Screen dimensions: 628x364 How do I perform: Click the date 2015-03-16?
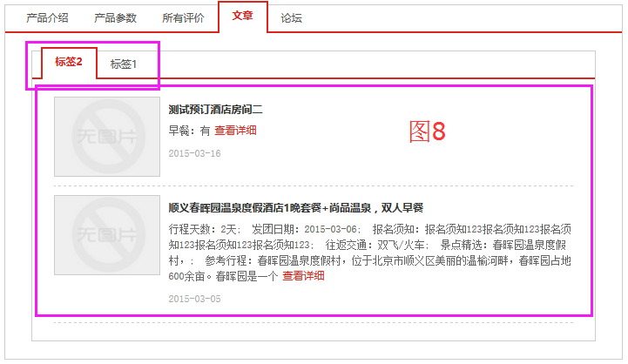pos(194,153)
